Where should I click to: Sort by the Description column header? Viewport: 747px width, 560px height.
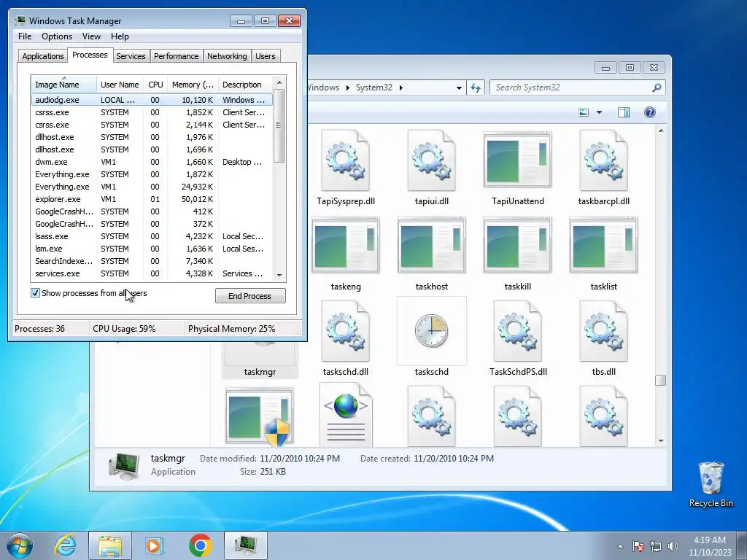(x=245, y=85)
